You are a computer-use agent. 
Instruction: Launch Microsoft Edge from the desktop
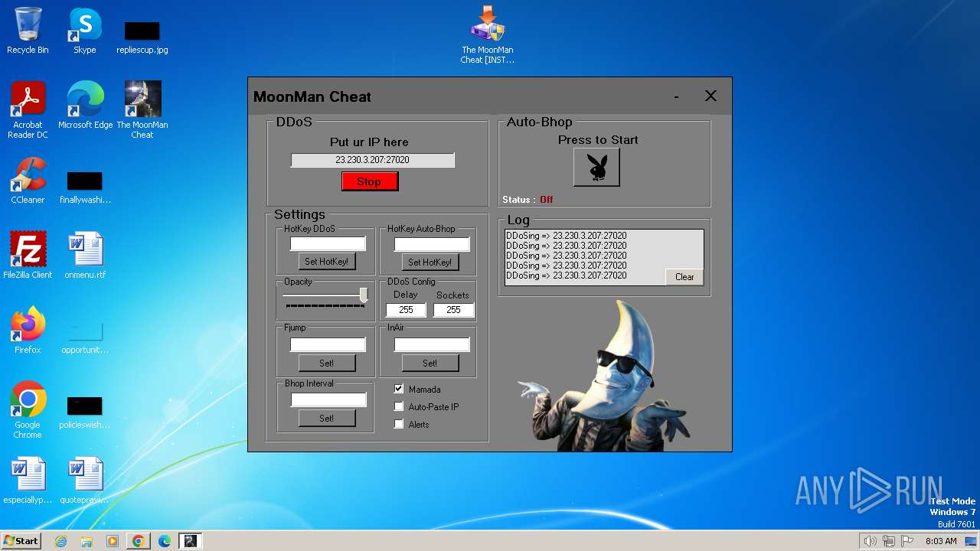coord(85,106)
